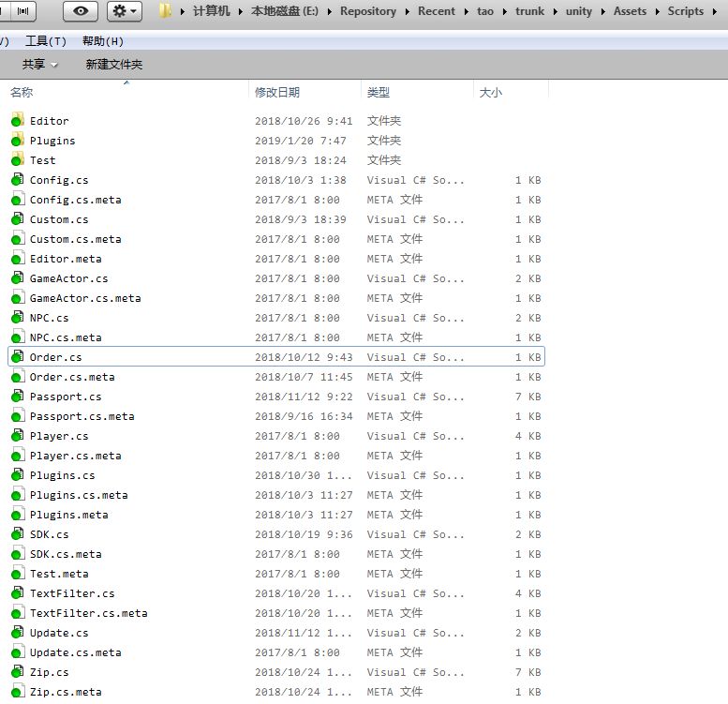Click the Config.cs file icon
This screenshot has height=704, width=728.
point(17,179)
